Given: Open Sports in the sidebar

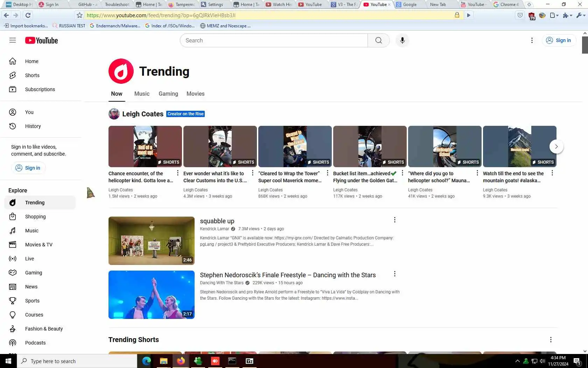Looking at the screenshot, I should (x=41, y=301).
